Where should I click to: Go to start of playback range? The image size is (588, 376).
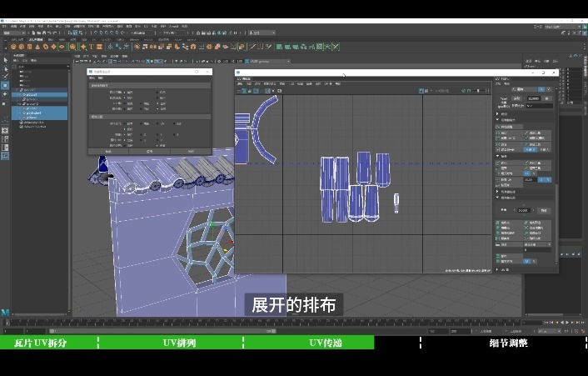(546, 323)
